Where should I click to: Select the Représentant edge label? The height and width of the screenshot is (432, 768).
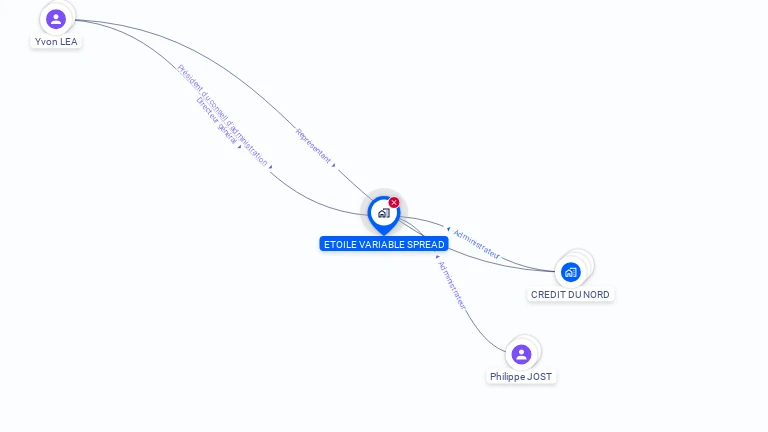point(313,146)
